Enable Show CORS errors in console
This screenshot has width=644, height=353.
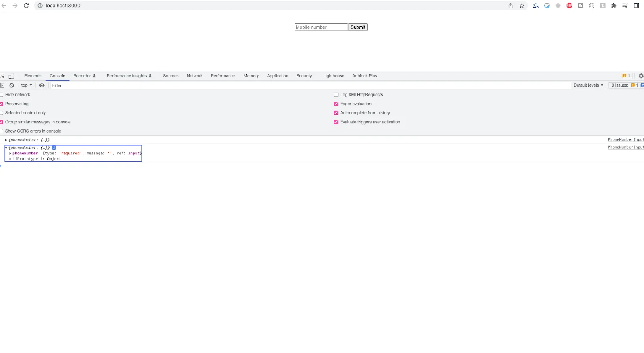[2, 131]
